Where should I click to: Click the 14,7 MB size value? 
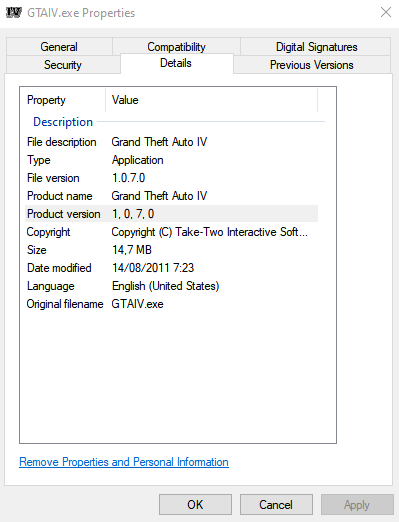pos(132,250)
